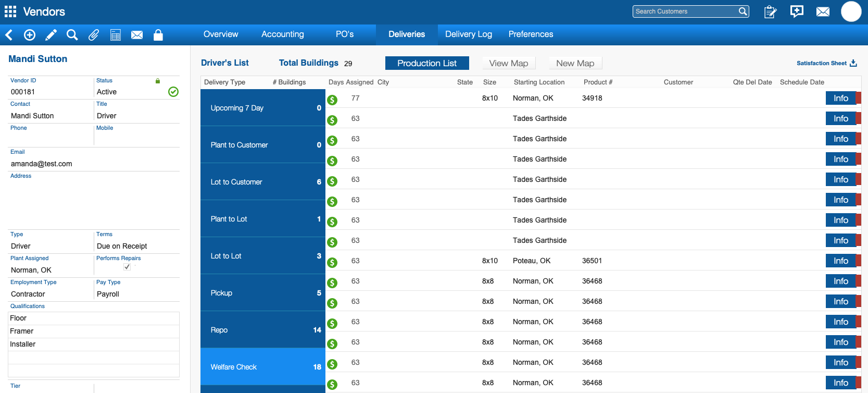This screenshot has height=393, width=868.
Task: Toggle the Performs Repairs checkbox
Action: click(127, 267)
